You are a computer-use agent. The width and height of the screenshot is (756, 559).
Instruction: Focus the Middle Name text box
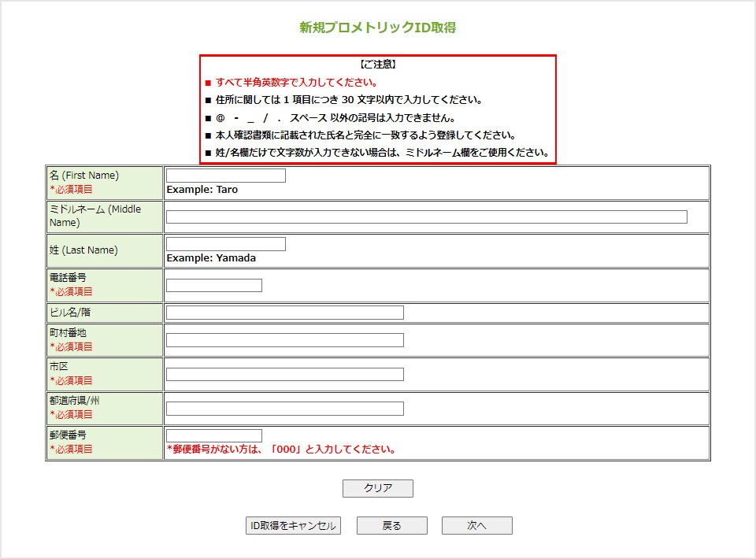[x=427, y=217]
